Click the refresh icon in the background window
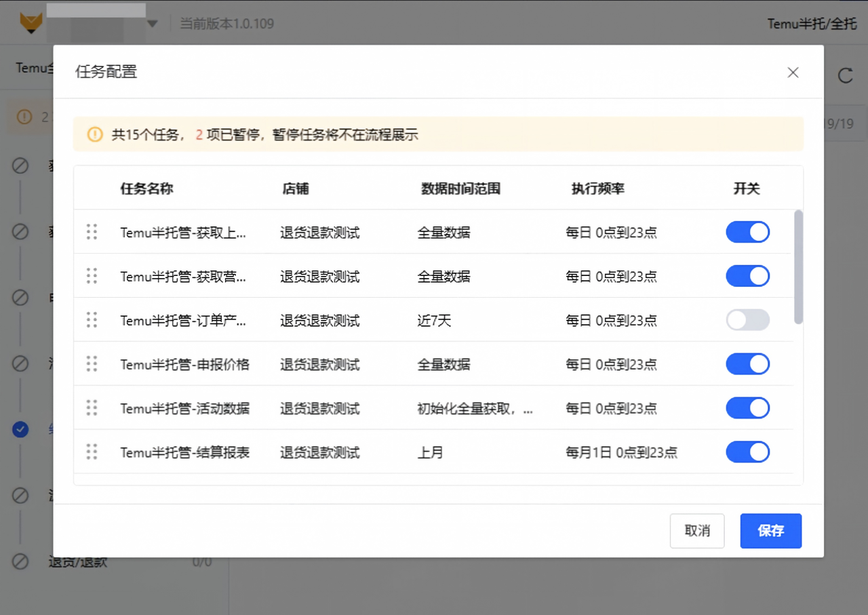 click(845, 75)
